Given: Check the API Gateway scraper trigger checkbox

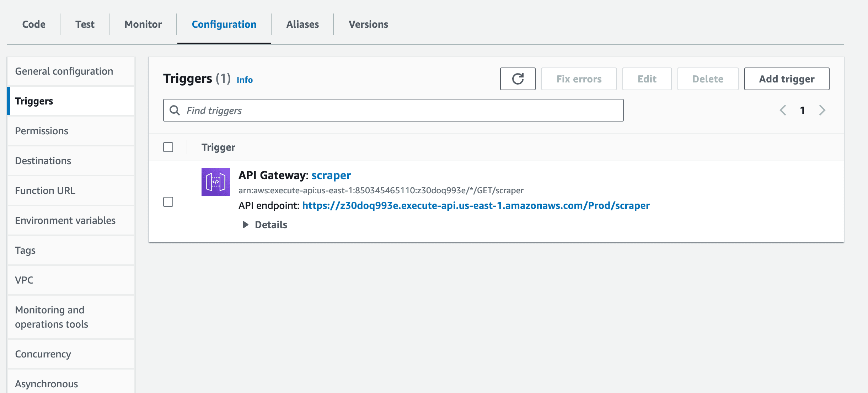Looking at the screenshot, I should (x=168, y=201).
